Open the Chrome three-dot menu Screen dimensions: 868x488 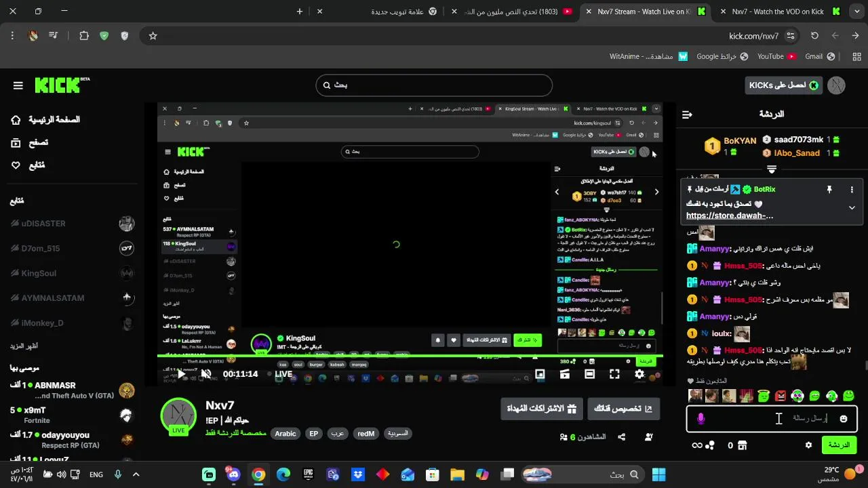point(12,36)
